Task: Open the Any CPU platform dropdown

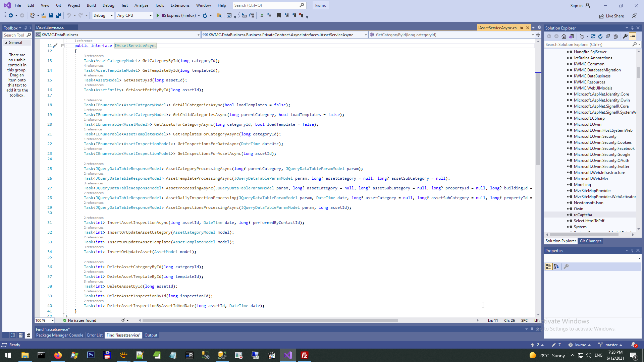Action: pos(150,15)
